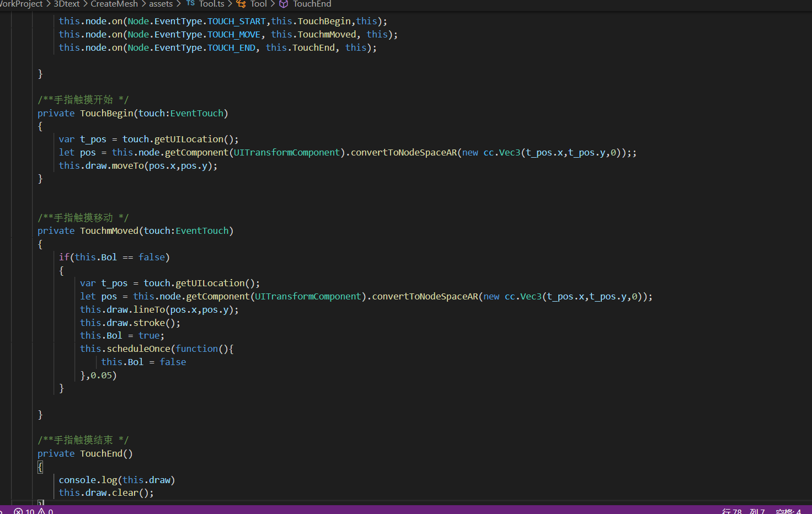Click the TOUCH_MOVE event registration line
Screen dimensions: 812x514
coord(228,34)
